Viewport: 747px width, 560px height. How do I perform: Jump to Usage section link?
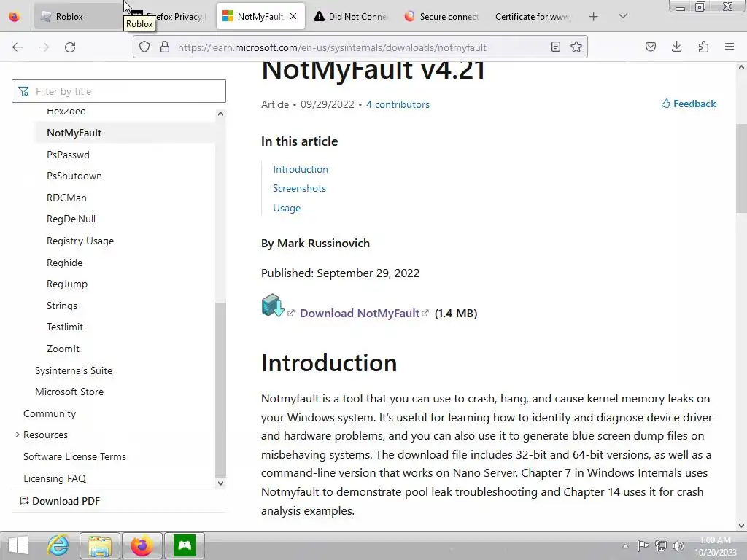tap(287, 208)
